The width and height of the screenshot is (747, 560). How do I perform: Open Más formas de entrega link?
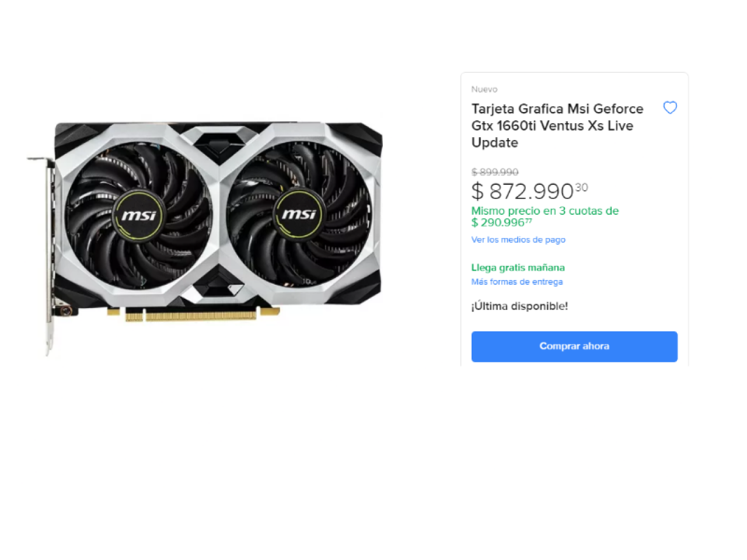(x=517, y=282)
